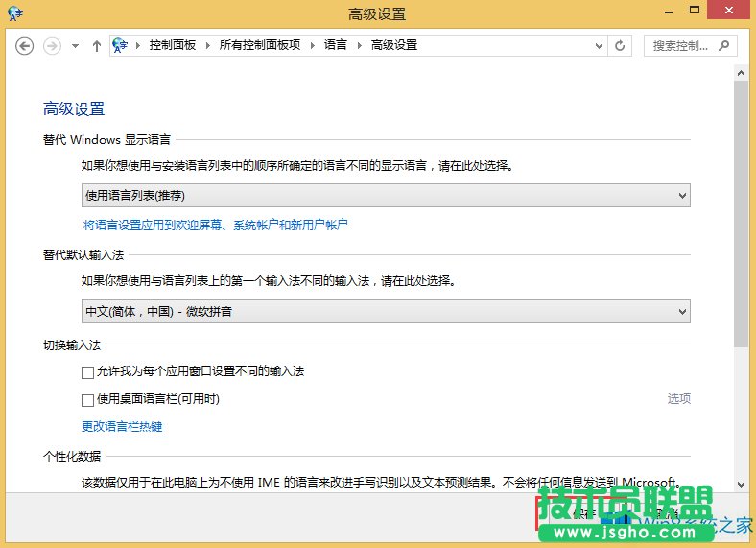Expand the address bar history dropdown

pyautogui.click(x=598, y=45)
